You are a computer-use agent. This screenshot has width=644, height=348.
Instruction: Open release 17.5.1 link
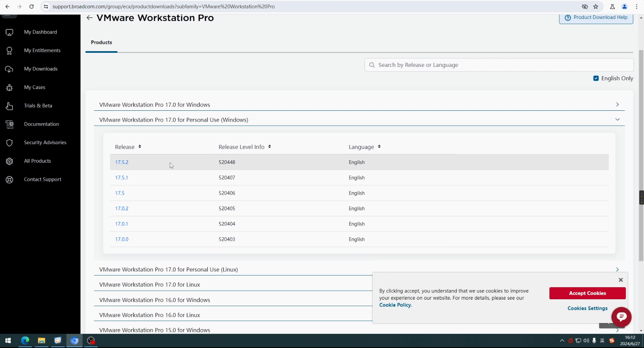121,178
